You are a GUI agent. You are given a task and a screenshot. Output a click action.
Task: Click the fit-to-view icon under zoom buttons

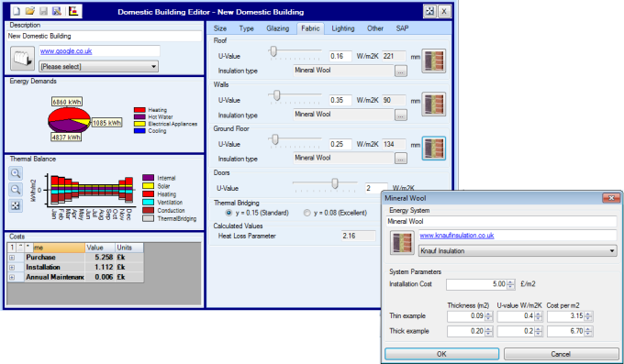pyautogui.click(x=16, y=205)
